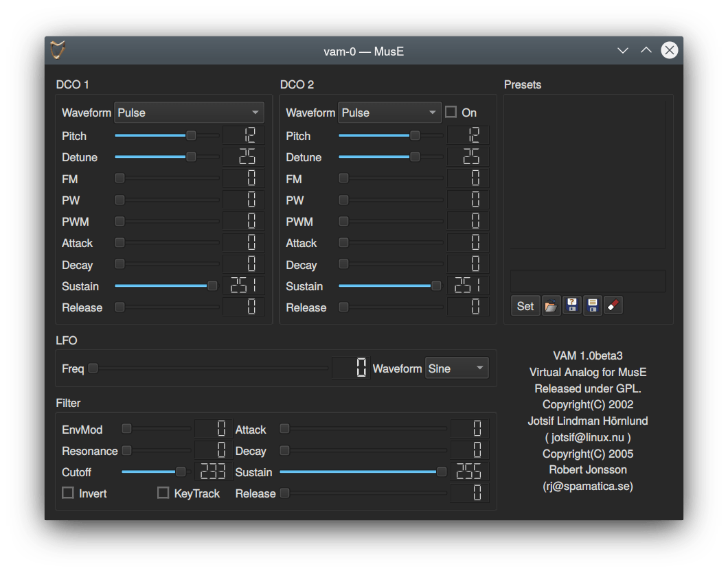Screen dimensions: 728x573
Task: Enable KeyTrack in the Filter section
Action: click(163, 493)
